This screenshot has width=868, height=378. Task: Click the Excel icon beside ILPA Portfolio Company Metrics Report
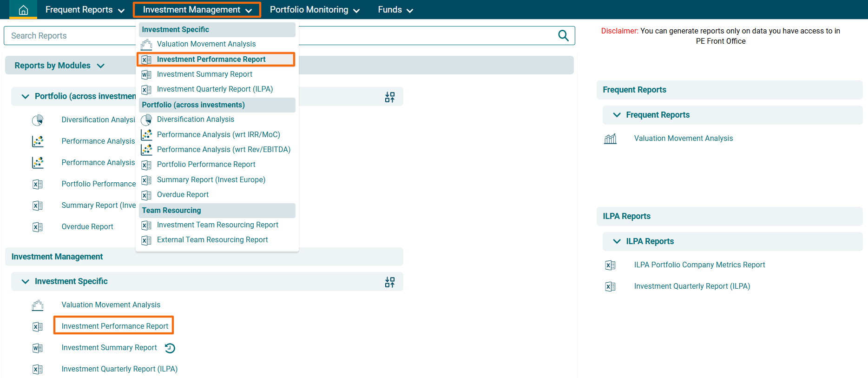610,265
